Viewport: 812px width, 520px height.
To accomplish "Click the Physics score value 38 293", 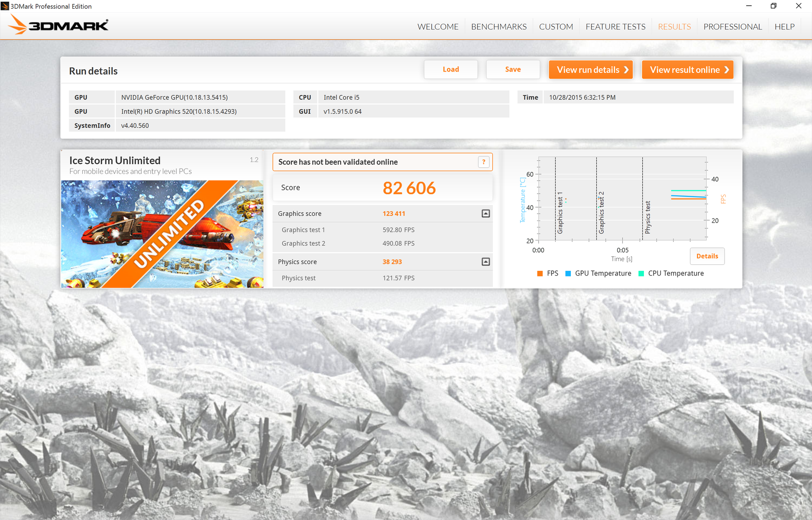I will (392, 262).
